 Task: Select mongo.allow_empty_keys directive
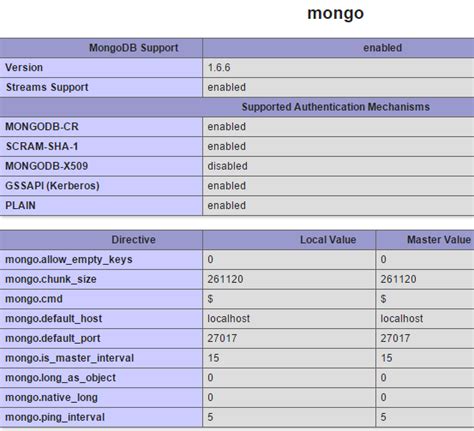click(x=69, y=260)
